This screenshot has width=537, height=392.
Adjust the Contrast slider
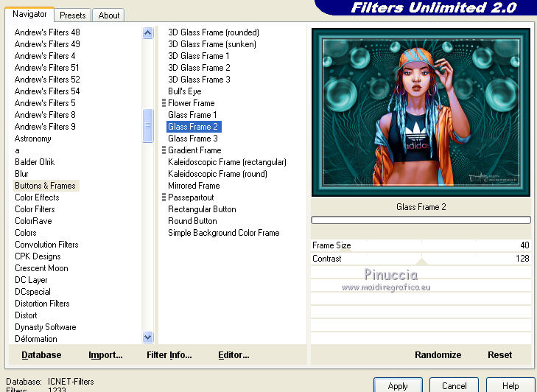421,259
